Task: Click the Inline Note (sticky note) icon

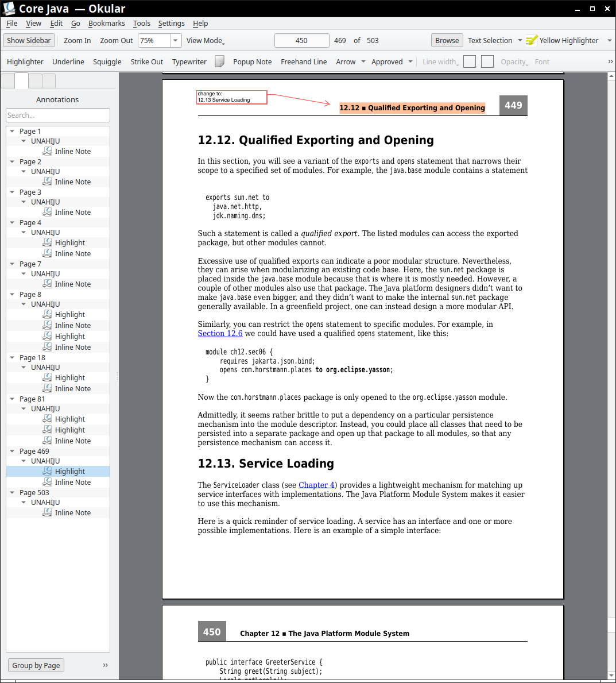Action: (x=219, y=61)
